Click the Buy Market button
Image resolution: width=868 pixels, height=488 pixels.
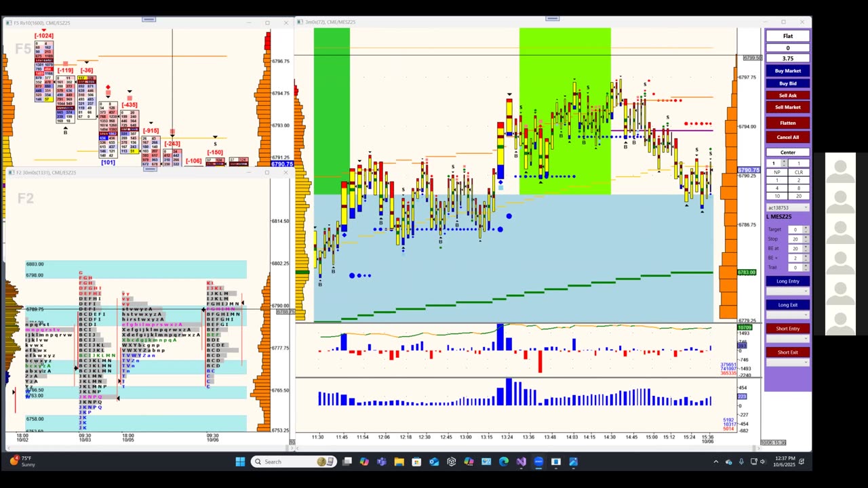(787, 70)
